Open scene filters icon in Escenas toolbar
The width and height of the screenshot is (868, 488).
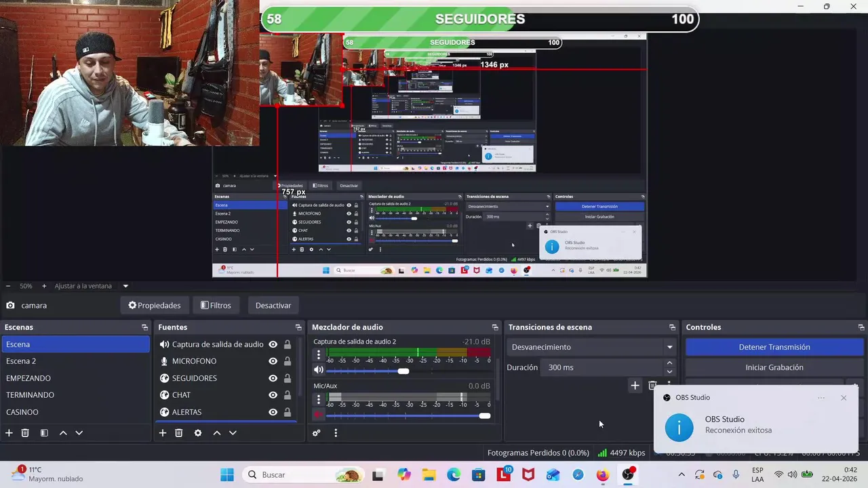44,432
